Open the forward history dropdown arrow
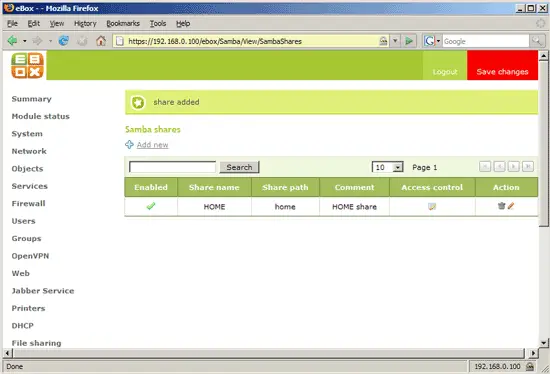This screenshot has height=374, width=550. tap(50, 41)
